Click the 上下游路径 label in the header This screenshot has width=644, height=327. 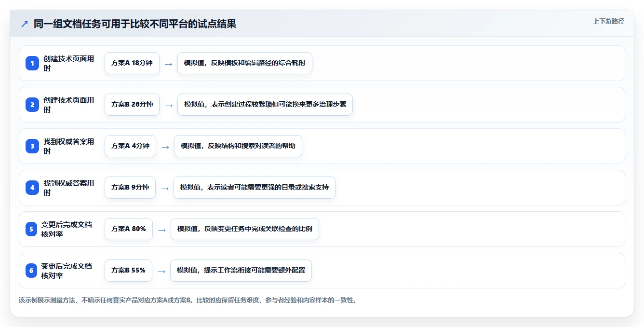coord(608,21)
